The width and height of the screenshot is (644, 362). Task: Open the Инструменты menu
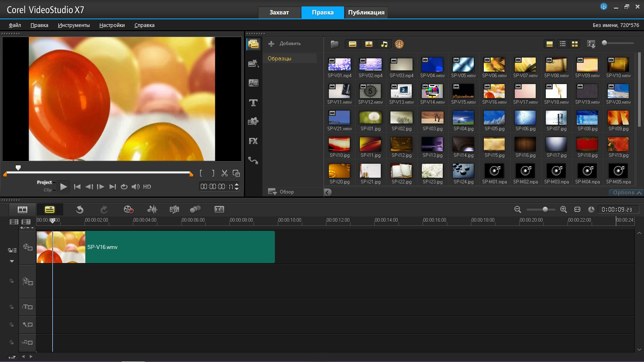tap(74, 25)
